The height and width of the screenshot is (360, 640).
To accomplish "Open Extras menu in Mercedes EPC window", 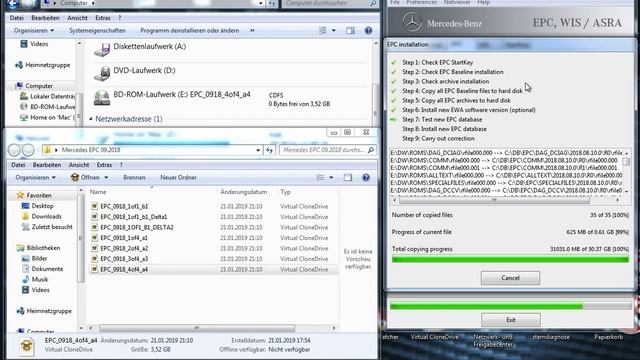I will pos(104,165).
